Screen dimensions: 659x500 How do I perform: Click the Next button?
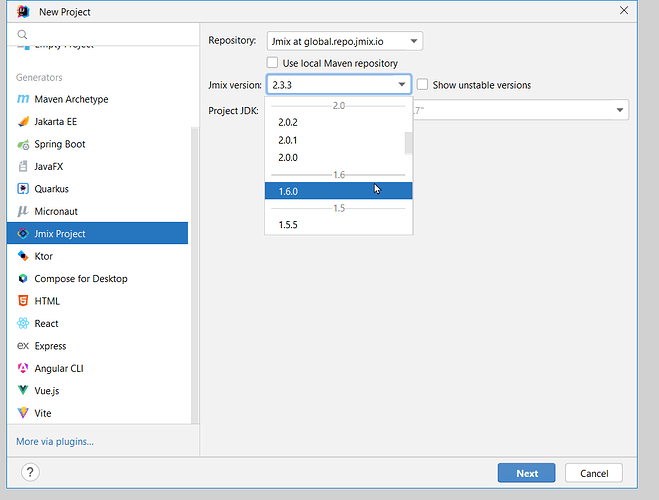coord(526,473)
